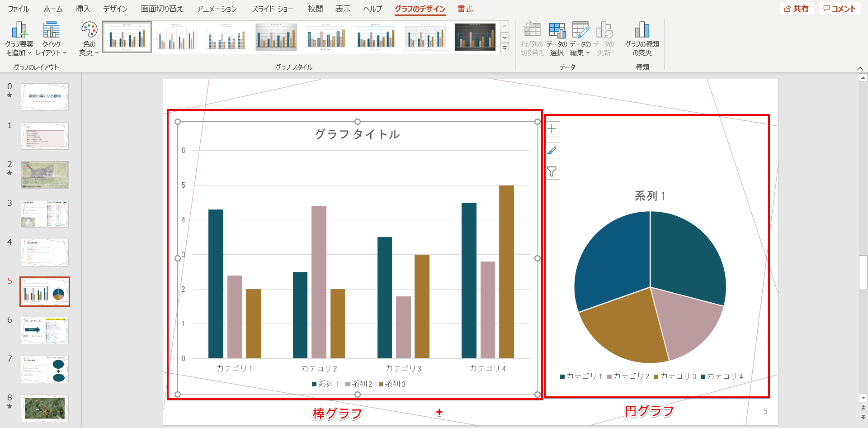Open the File (ファイル) tab

pos(19,9)
